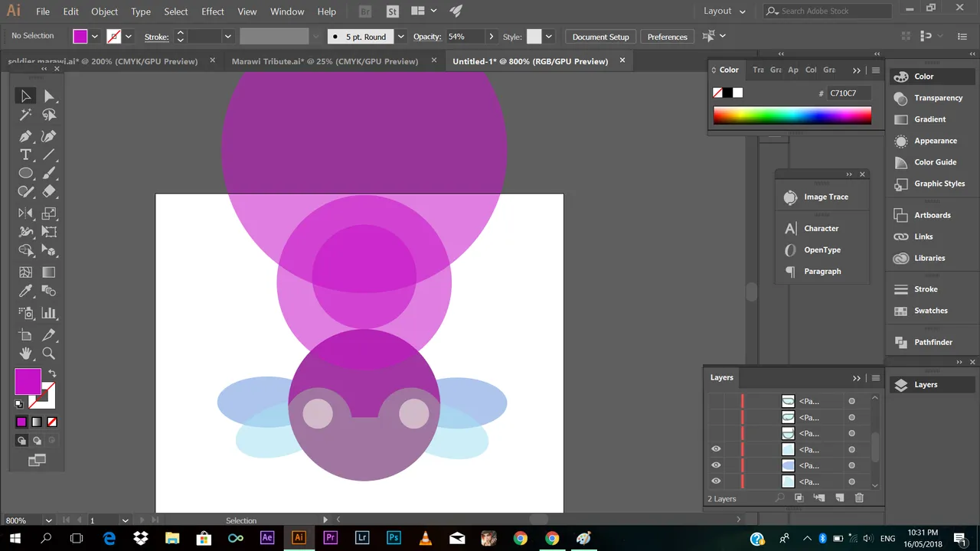Viewport: 980px width, 551px height.
Task: Hide the last path layer's visibility
Action: point(716,481)
